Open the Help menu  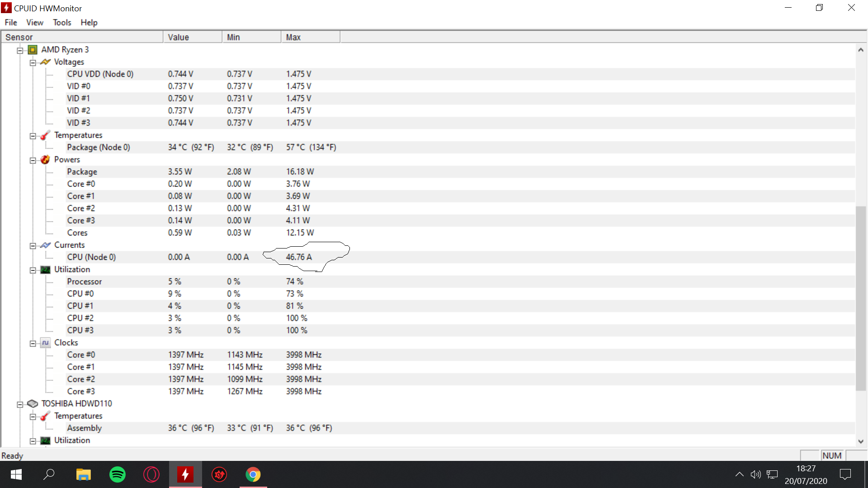(89, 23)
